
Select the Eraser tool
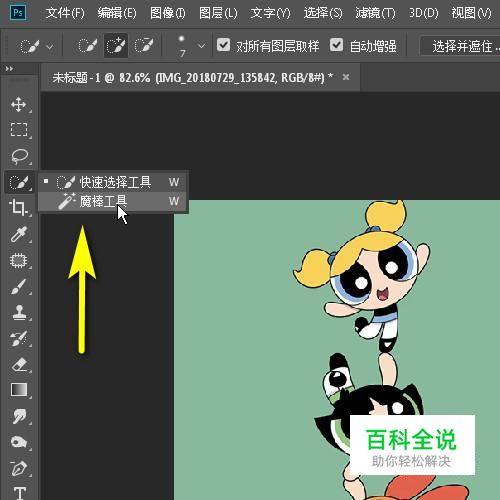pos(19,364)
